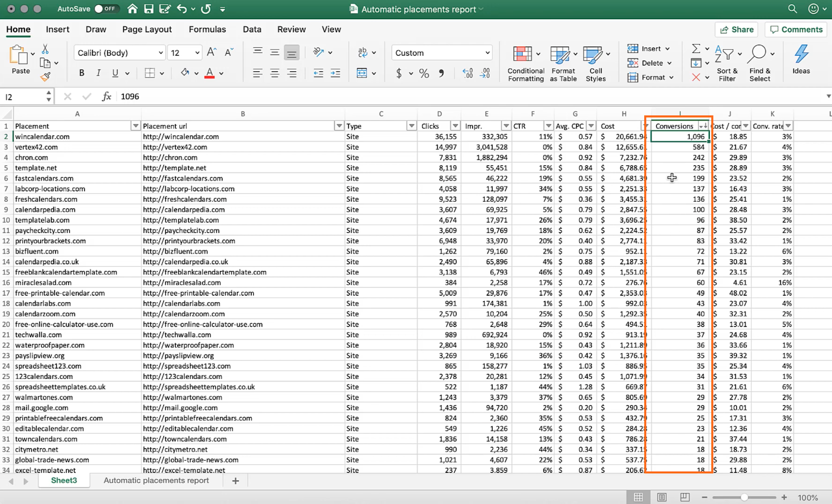Click the Percent Style icon
This screenshot has height=504, width=832.
tap(424, 73)
